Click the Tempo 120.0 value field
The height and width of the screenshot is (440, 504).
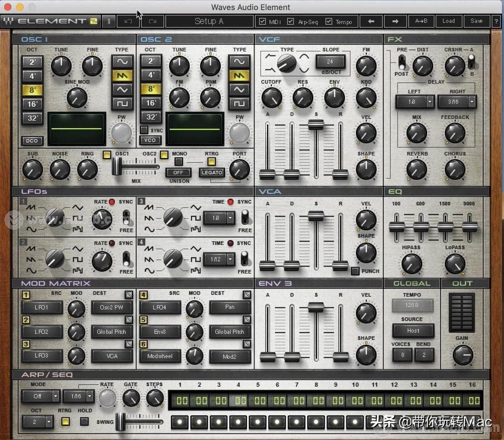pyautogui.click(x=412, y=305)
